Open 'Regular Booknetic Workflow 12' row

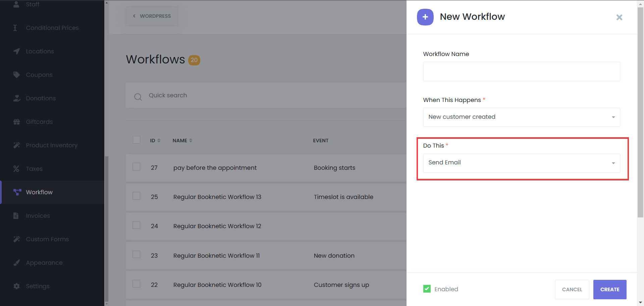pyautogui.click(x=217, y=226)
